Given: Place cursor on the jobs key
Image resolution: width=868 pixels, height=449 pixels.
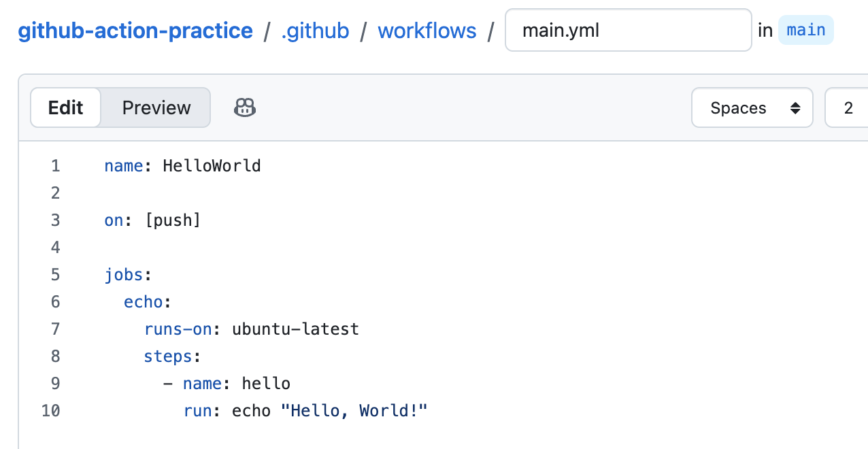Looking at the screenshot, I should tap(124, 275).
